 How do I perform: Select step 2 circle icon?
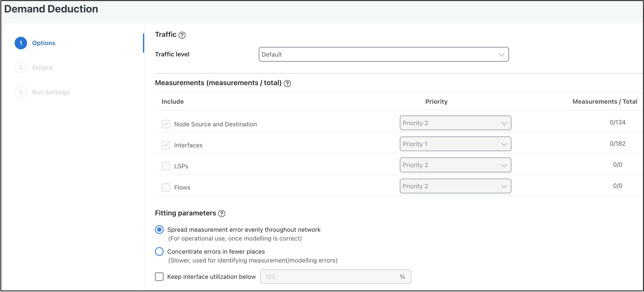tap(21, 68)
